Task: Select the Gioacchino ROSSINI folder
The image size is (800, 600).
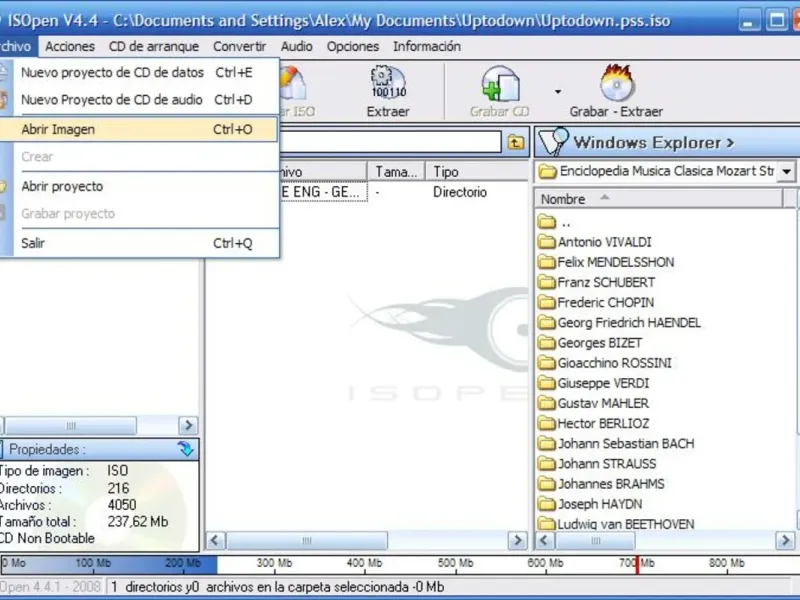Action: tap(605, 363)
